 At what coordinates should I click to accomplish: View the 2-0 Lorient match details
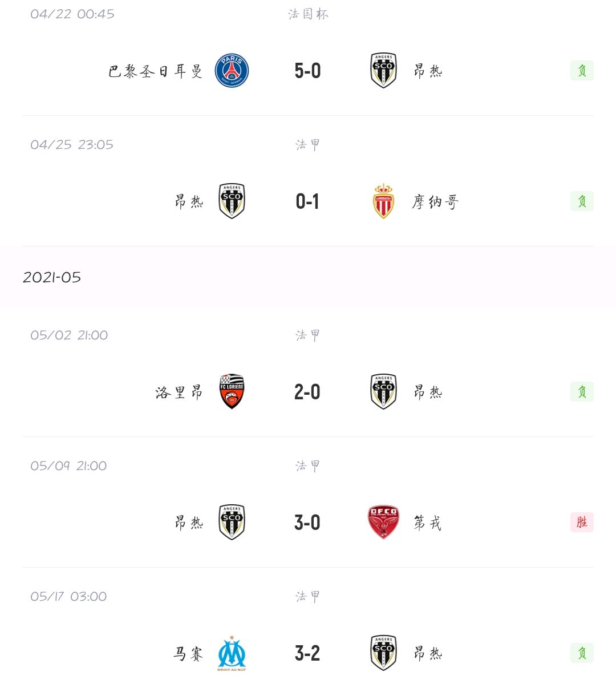point(307,392)
